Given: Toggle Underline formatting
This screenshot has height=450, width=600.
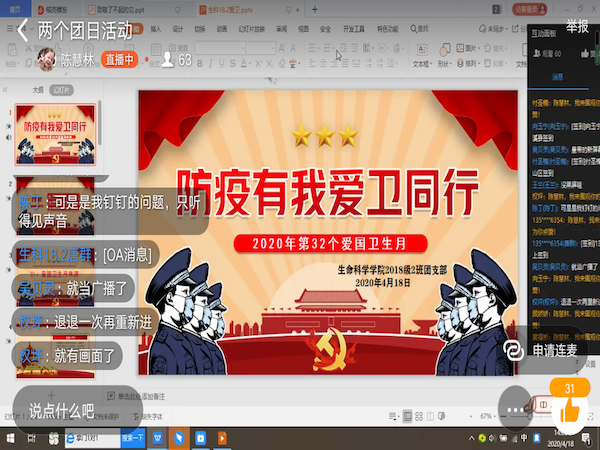Looking at the screenshot, I should (x=222, y=64).
